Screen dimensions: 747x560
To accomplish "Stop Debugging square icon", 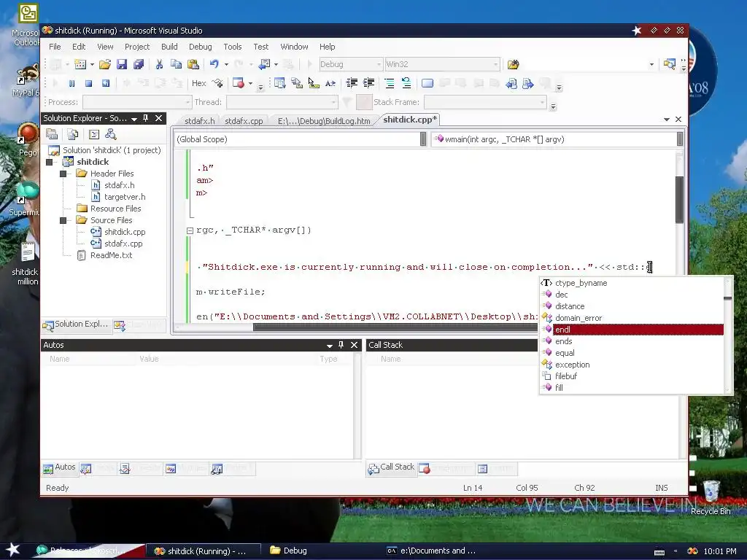I will point(88,83).
